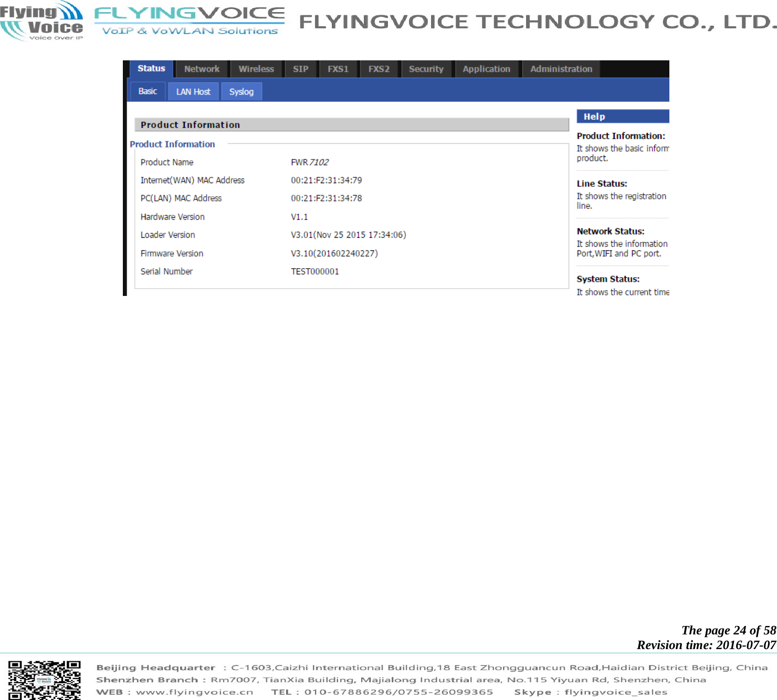Viewport: 777px width, 700px height.
Task: Select hardware version value V1.1
Action: (x=300, y=217)
